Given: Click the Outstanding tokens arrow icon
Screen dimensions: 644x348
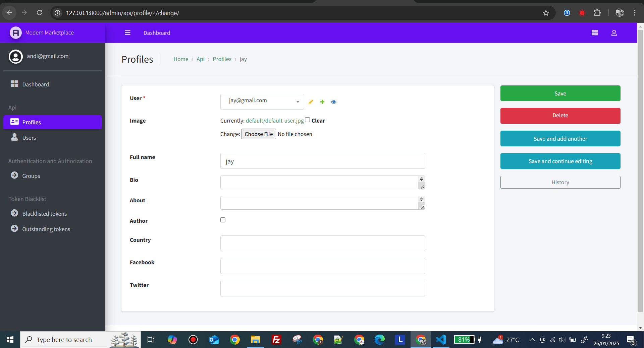Looking at the screenshot, I should pyautogui.click(x=14, y=228).
